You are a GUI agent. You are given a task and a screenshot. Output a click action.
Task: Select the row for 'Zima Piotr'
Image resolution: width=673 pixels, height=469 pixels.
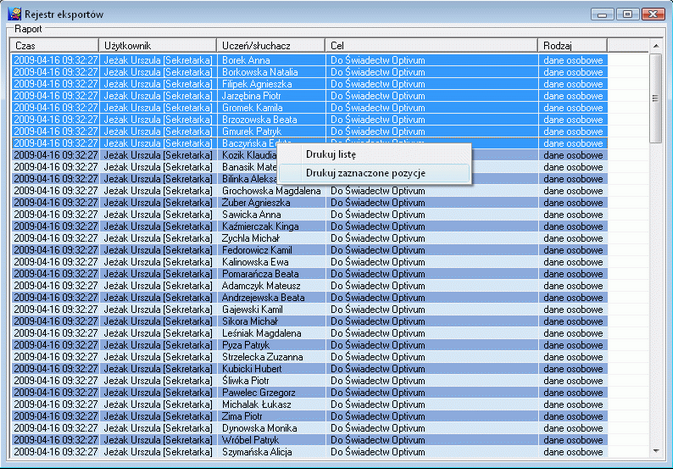(x=309, y=416)
